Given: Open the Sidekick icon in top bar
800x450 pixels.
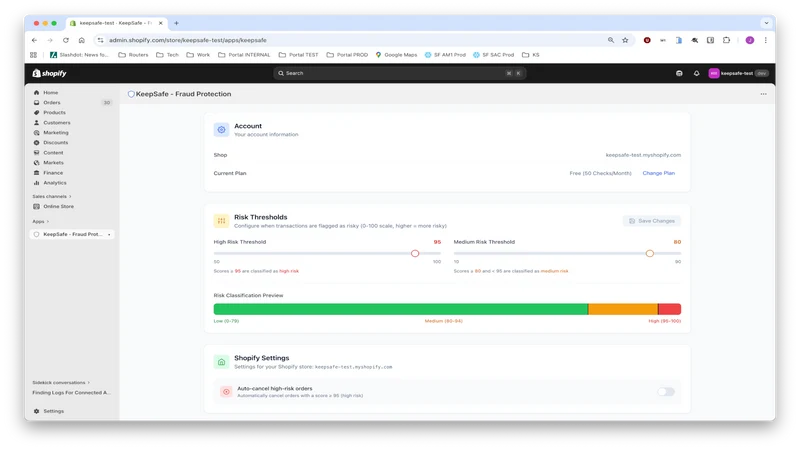Looking at the screenshot, I should [679, 73].
